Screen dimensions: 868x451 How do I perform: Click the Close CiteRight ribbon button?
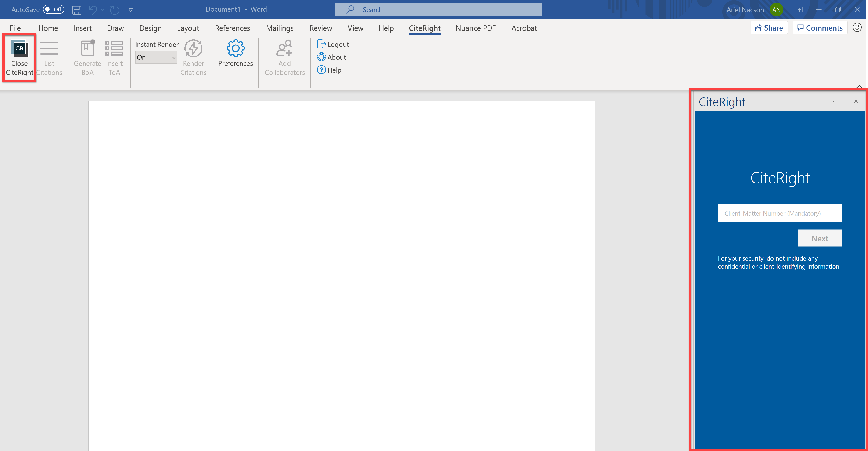pyautogui.click(x=20, y=58)
